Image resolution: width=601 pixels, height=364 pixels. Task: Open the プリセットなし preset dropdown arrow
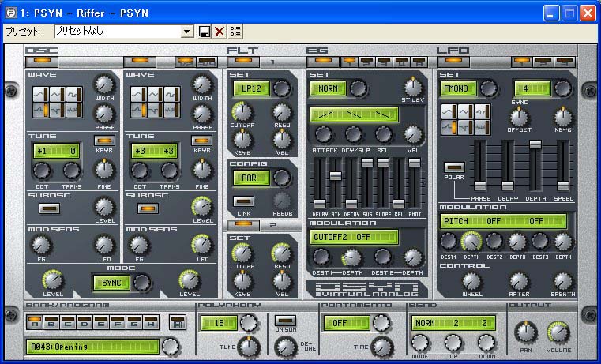click(x=187, y=32)
